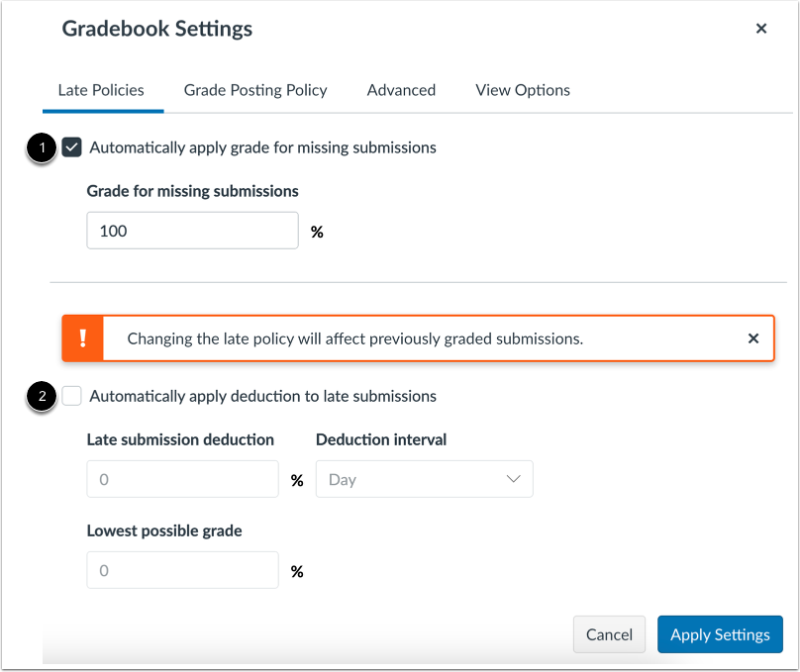Click the Lowest possible grade input
The image size is (800, 672).
click(x=182, y=570)
